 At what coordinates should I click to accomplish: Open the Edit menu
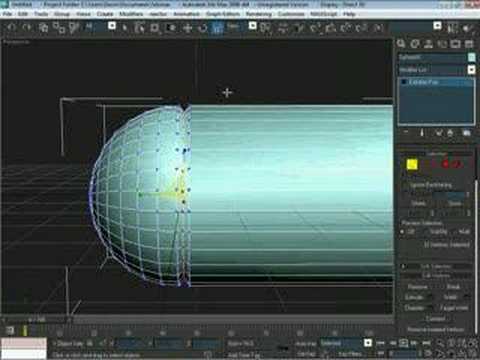point(23,14)
